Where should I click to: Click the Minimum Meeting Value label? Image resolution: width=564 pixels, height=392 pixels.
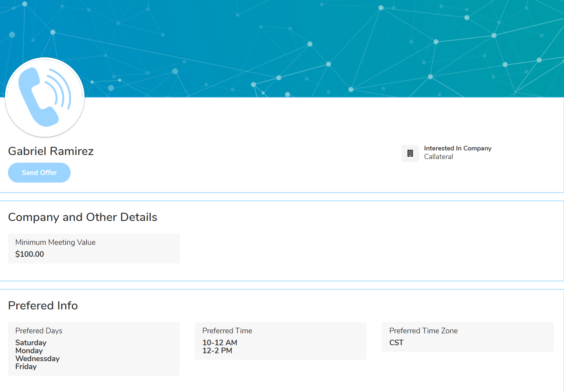(x=55, y=242)
